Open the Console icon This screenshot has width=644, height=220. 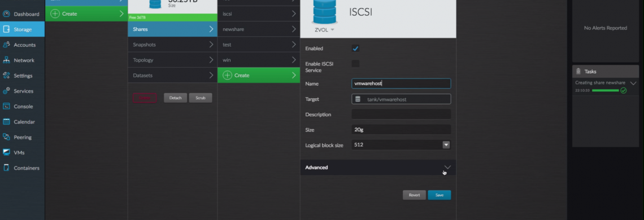click(6, 106)
